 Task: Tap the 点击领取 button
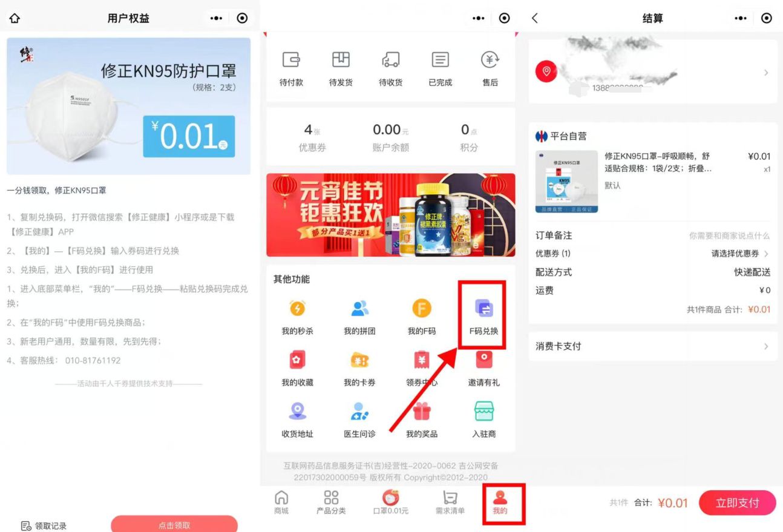[x=174, y=525]
